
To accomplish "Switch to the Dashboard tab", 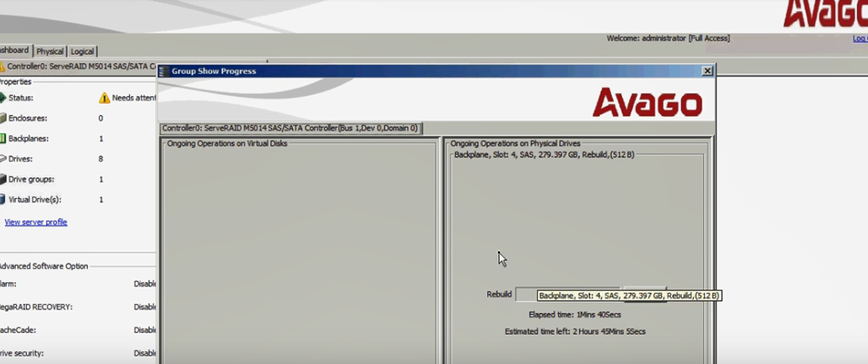I will [15, 50].
